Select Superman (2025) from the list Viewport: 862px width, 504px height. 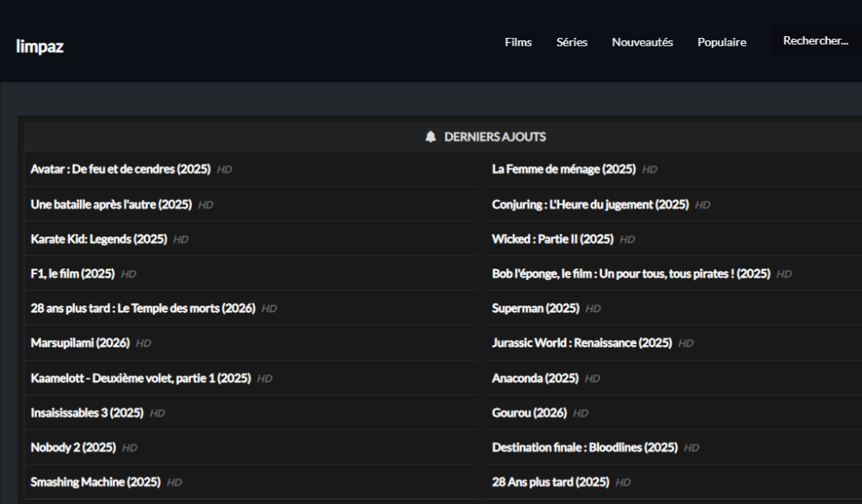[x=535, y=309]
